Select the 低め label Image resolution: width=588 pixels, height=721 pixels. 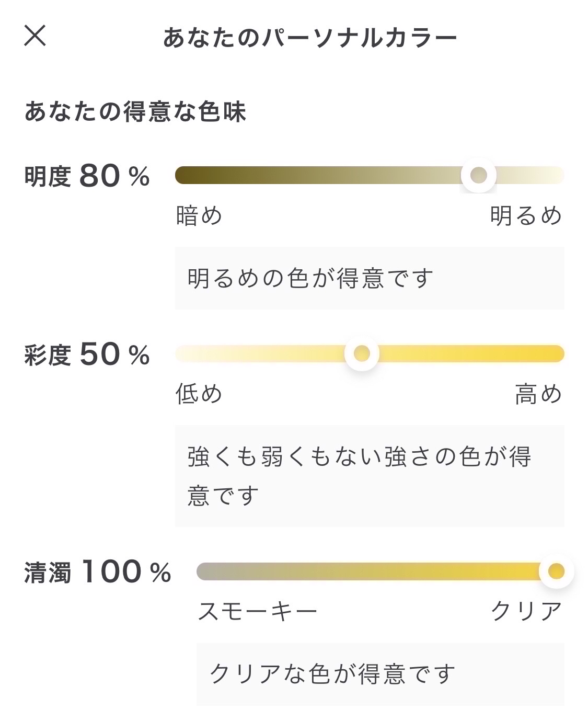tap(199, 394)
